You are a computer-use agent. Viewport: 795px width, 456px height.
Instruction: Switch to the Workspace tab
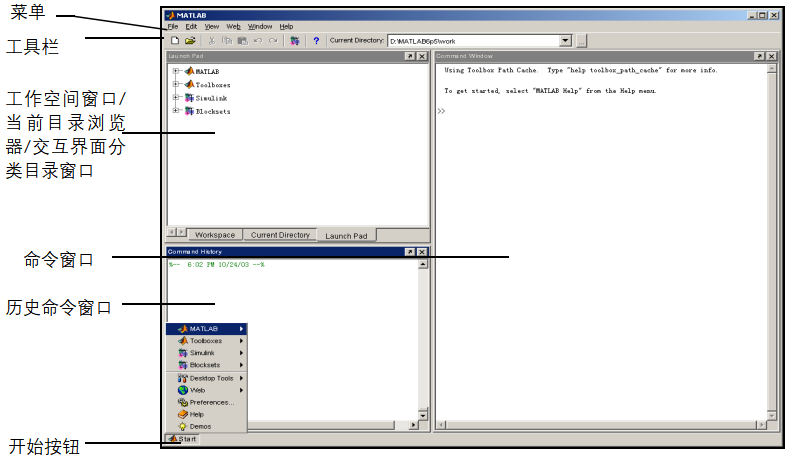[x=215, y=235]
